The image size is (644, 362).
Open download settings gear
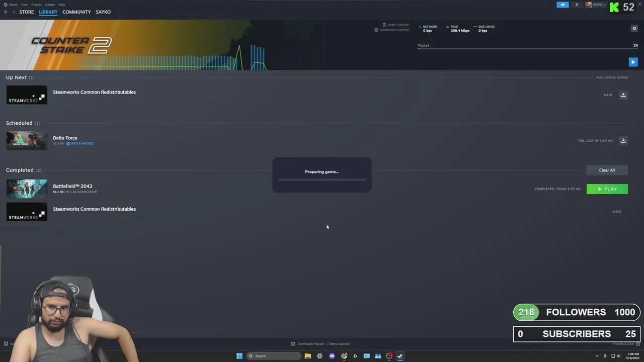[x=634, y=28]
